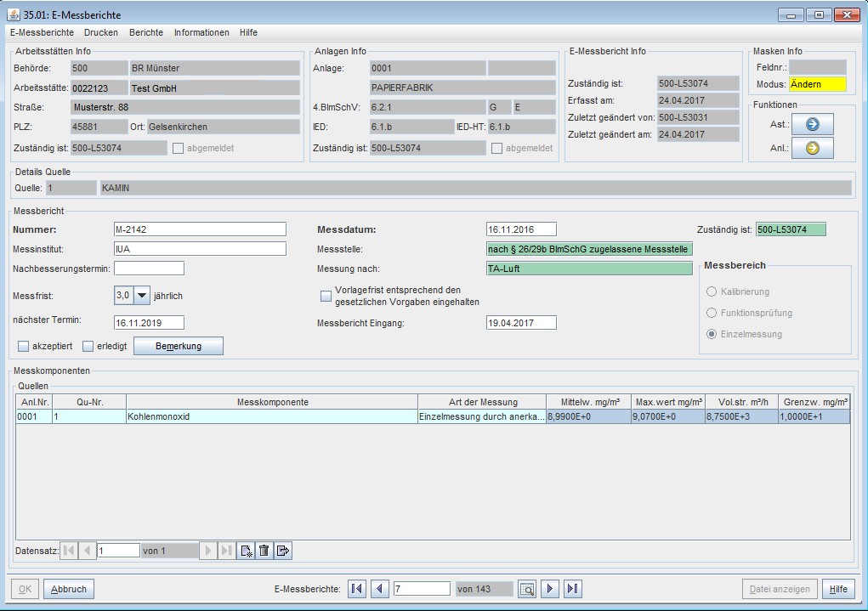
Task: Delete Datensatz with trash icon
Action: coord(264,551)
